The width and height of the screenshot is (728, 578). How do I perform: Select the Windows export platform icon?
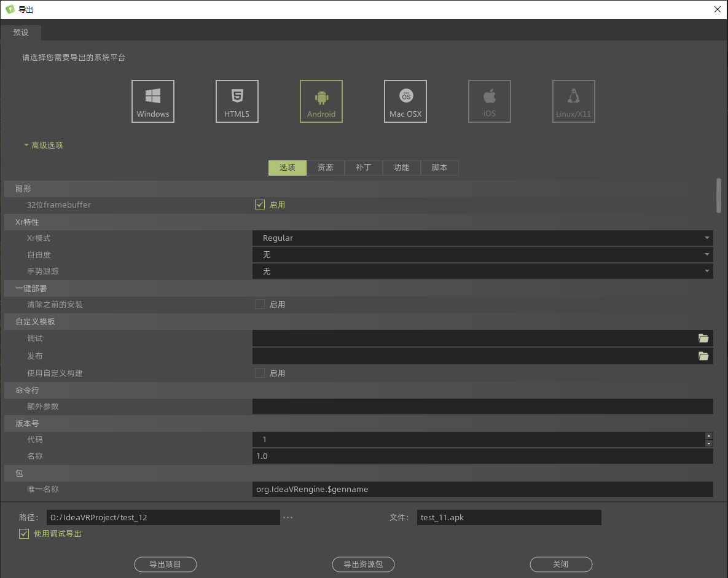pyautogui.click(x=153, y=101)
